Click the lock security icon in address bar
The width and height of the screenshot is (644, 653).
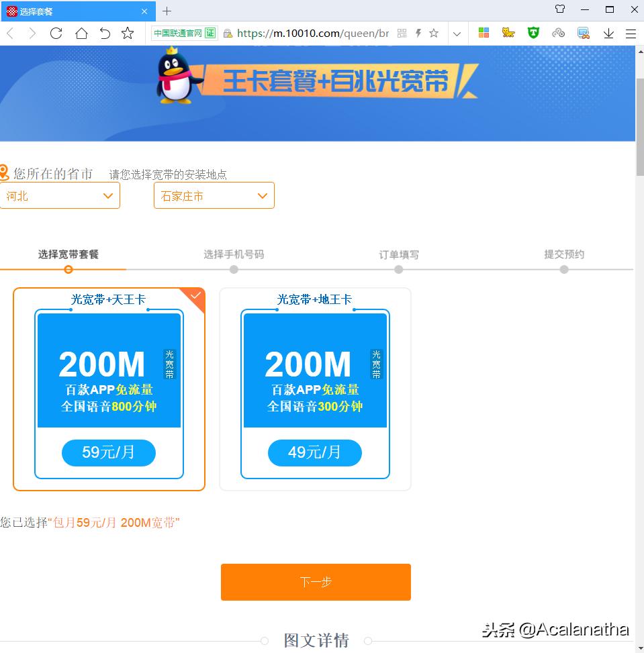(x=228, y=34)
